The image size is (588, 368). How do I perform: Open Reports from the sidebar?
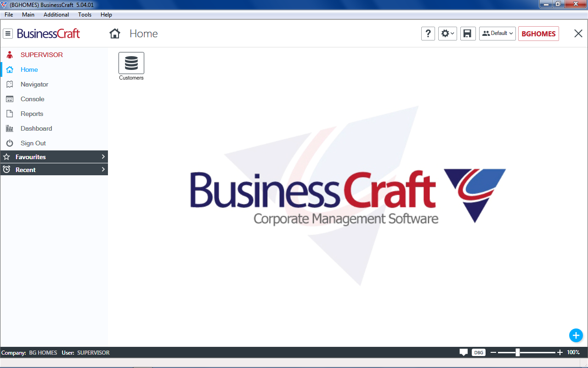[54, 114]
